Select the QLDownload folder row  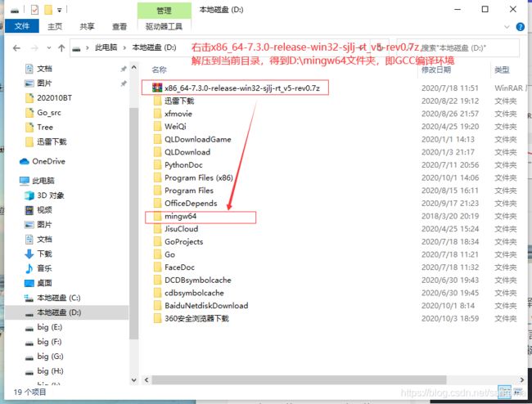[334, 152]
